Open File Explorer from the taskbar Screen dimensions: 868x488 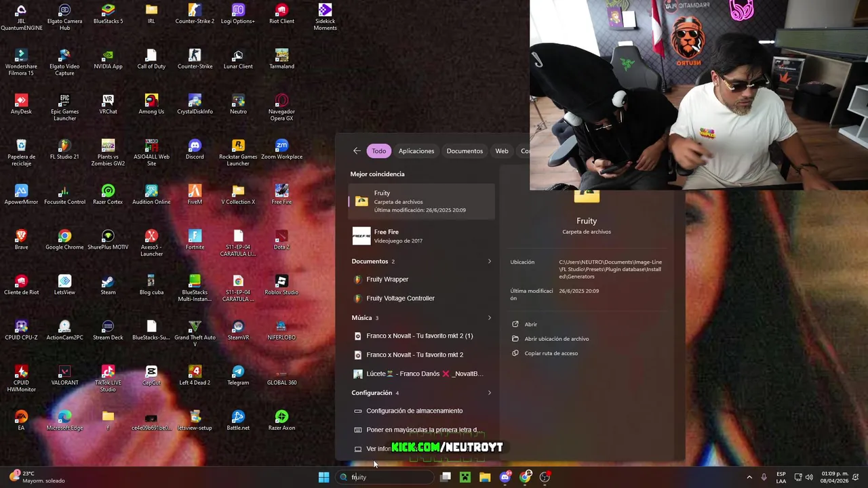[485, 477]
